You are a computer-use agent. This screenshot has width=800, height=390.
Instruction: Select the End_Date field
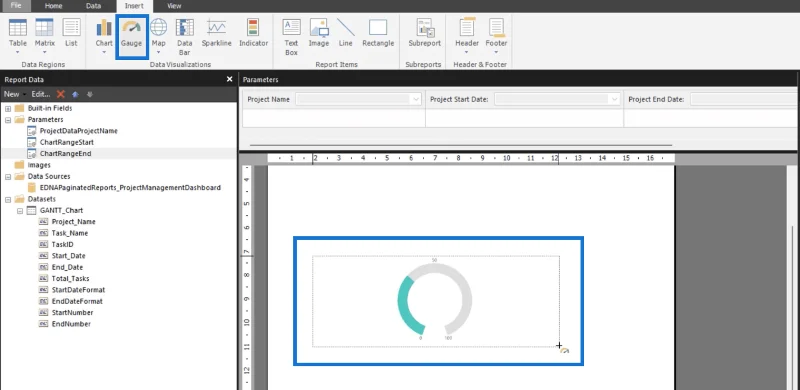[x=67, y=267]
